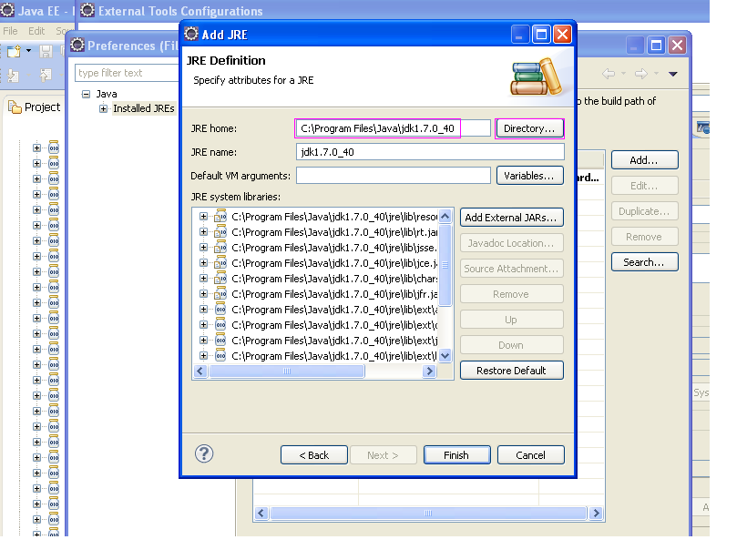Expand the Installed JREs tree node

tap(103, 107)
